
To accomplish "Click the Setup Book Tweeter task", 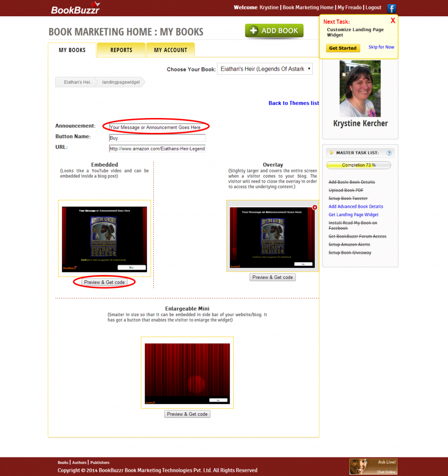I will (x=348, y=198).
